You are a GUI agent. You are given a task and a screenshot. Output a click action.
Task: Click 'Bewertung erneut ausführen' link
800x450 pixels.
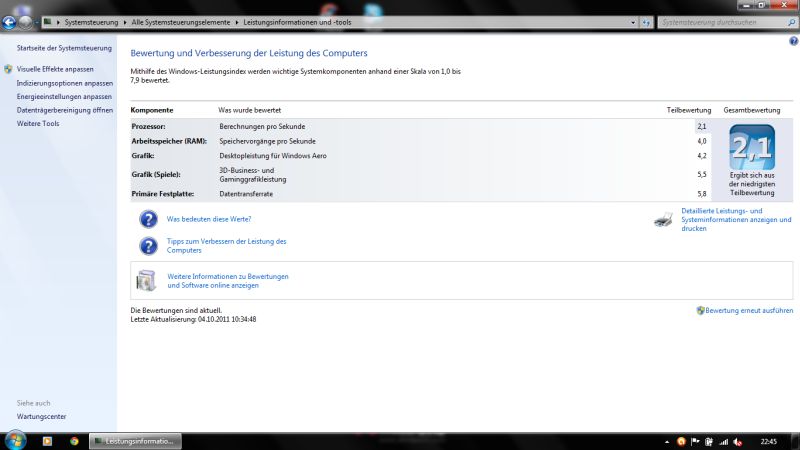pyautogui.click(x=749, y=310)
